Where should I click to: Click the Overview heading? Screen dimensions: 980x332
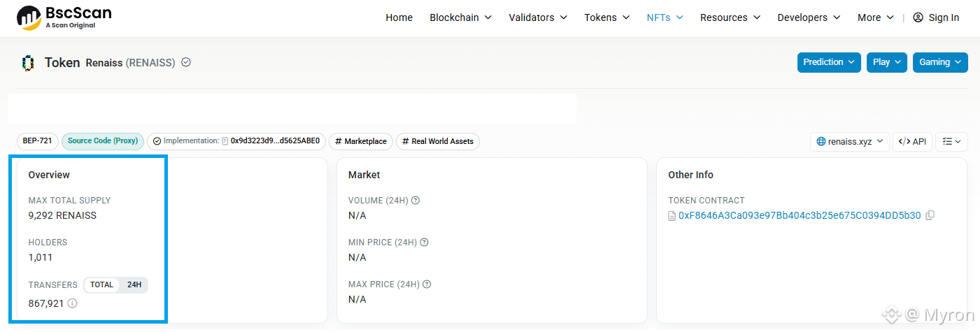49,175
